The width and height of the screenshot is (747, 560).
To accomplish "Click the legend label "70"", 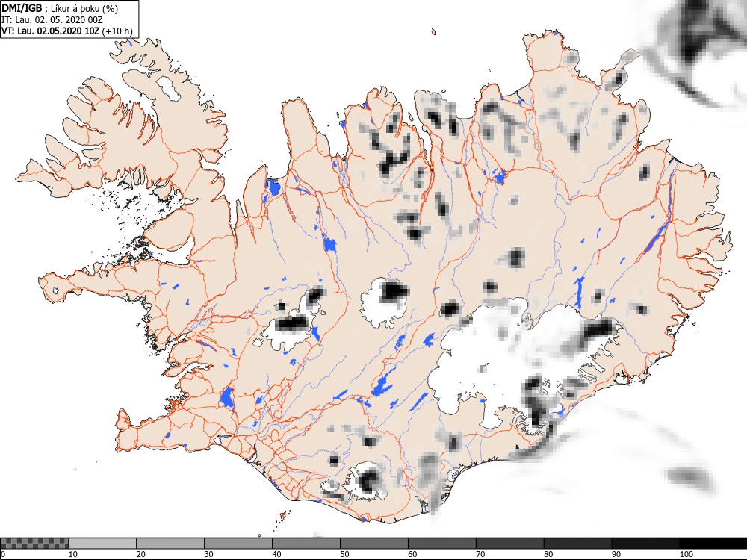I will [480, 554].
